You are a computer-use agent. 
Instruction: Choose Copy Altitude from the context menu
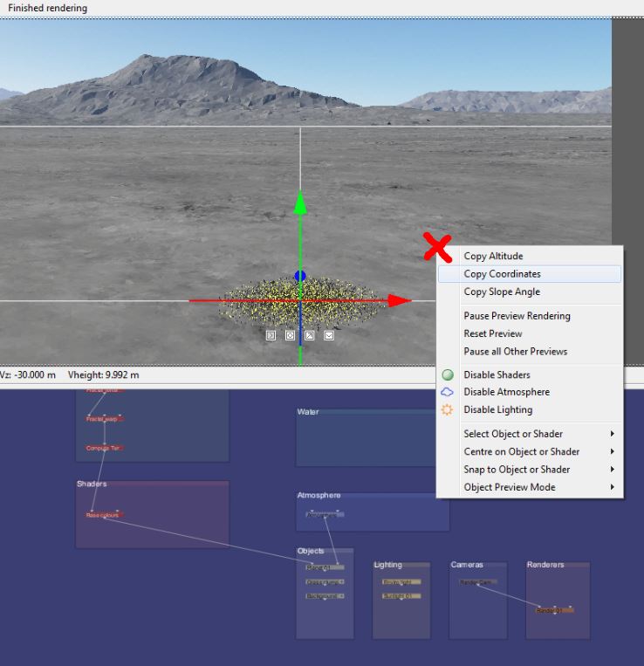click(x=530, y=256)
